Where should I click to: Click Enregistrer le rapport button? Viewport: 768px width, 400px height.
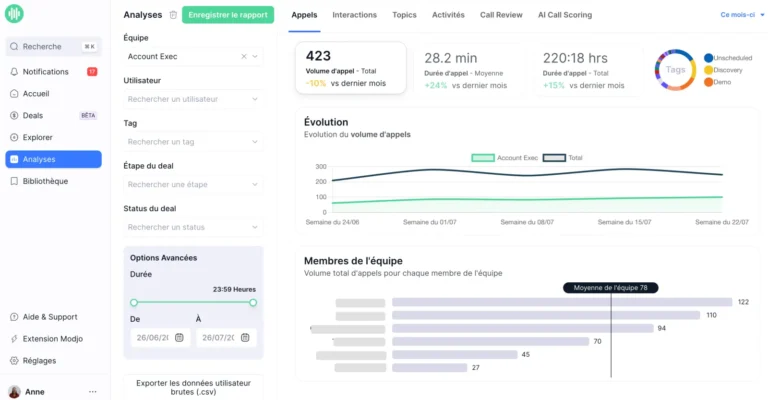[228, 15]
